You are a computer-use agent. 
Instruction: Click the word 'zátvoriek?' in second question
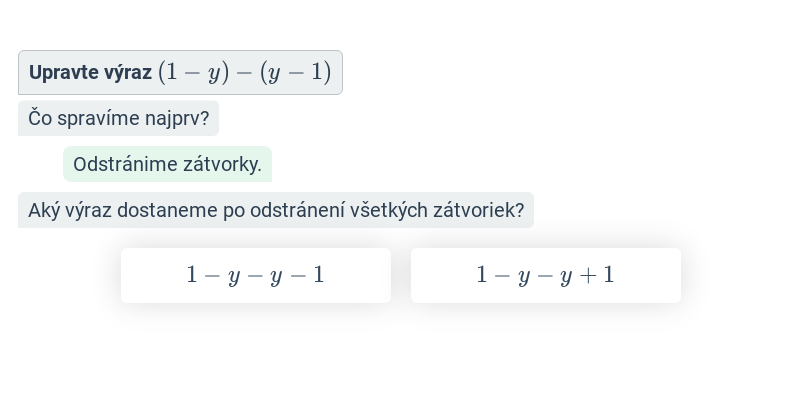coord(479,211)
